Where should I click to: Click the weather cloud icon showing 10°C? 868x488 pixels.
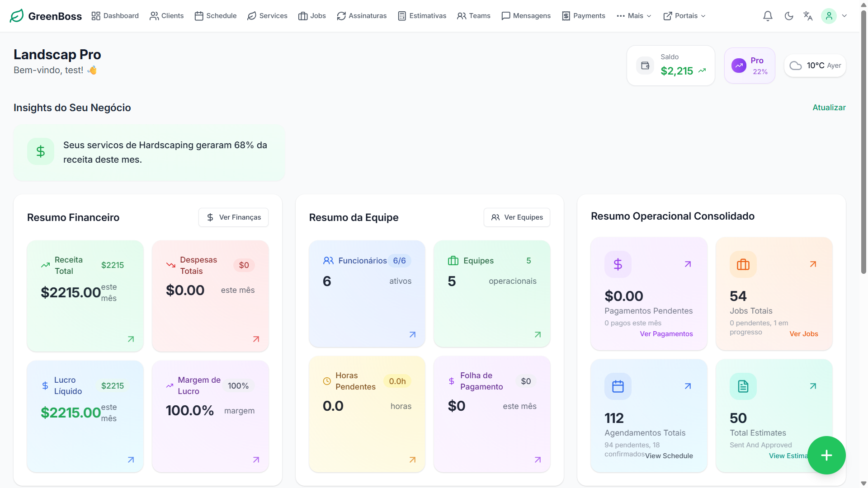pyautogui.click(x=796, y=66)
